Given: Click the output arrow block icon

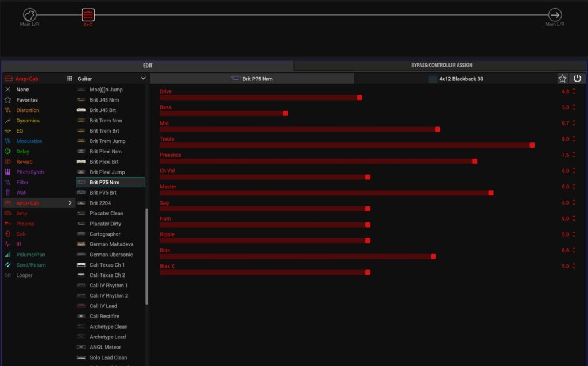Looking at the screenshot, I should pos(555,15).
